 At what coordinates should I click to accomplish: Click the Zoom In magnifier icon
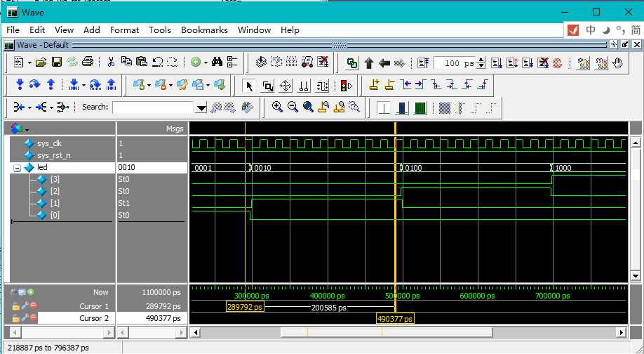point(277,107)
